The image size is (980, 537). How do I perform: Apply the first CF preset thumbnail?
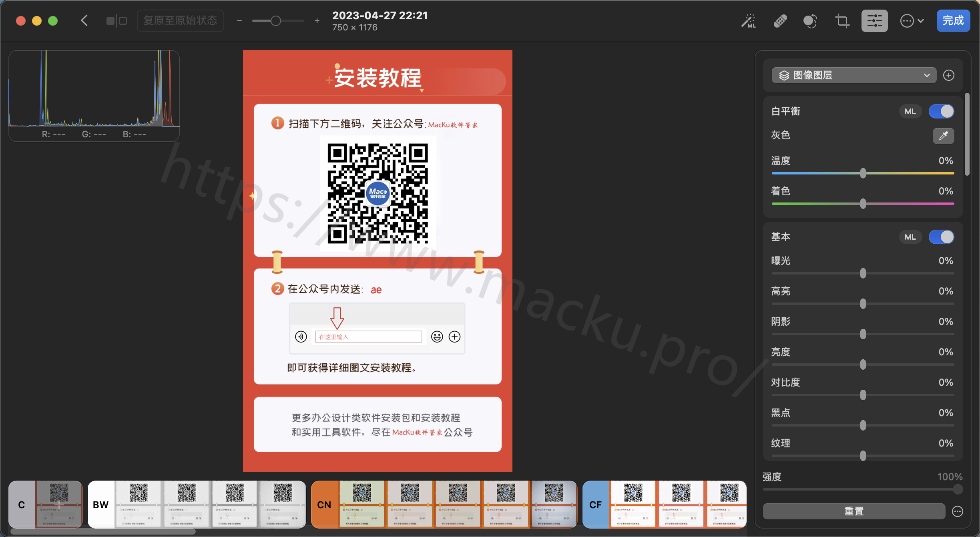(633, 505)
